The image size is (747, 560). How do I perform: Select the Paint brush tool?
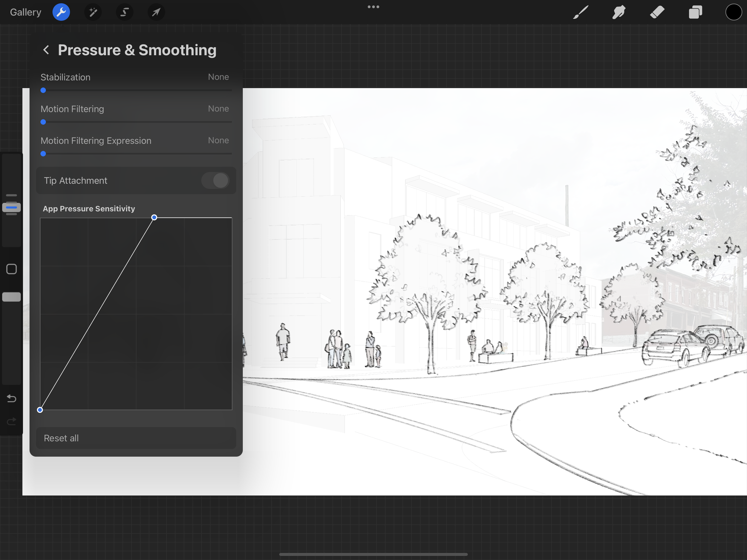click(x=581, y=12)
